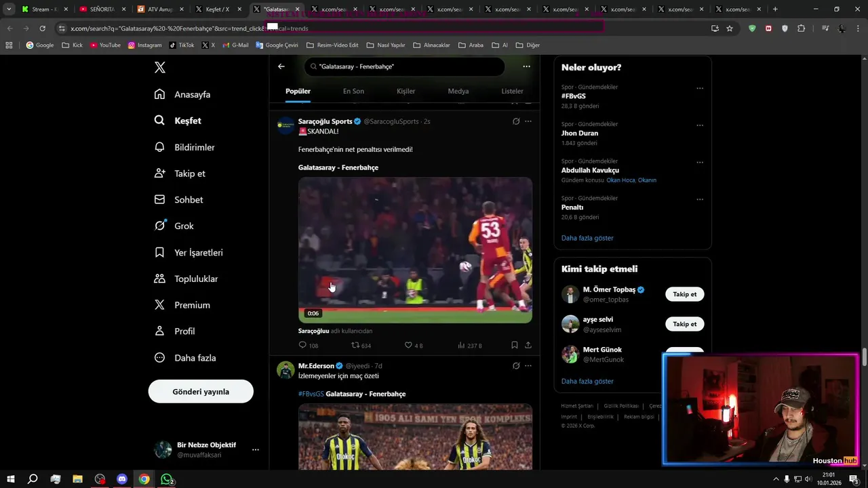Open search settings three-dot menu
The height and width of the screenshot is (488, 868).
(526, 66)
